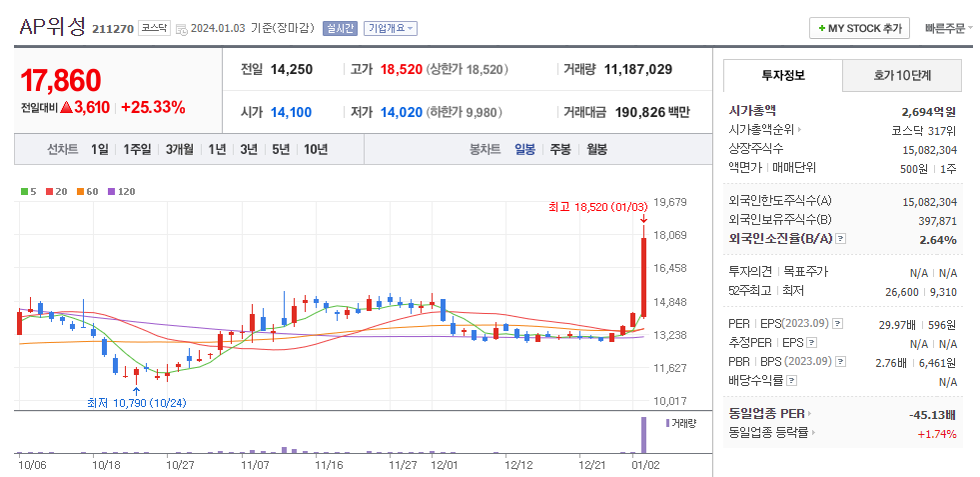
Task: Click the 52주최고 label
Action: [x=750, y=290]
